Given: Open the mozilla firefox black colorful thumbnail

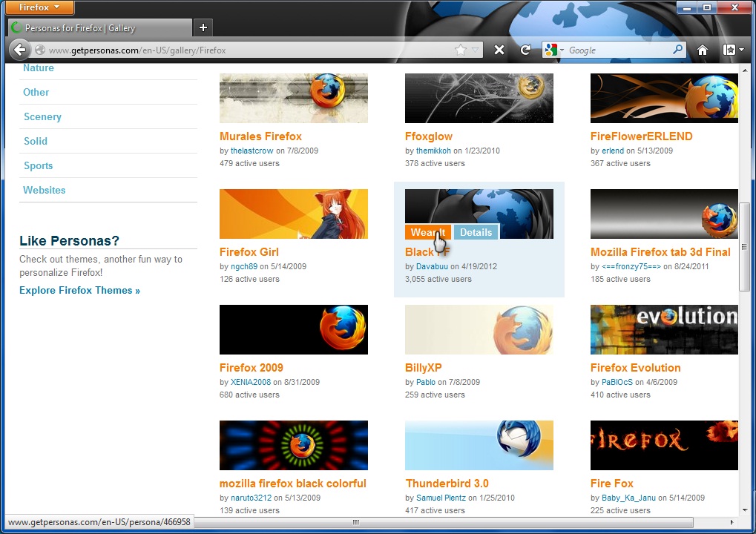Looking at the screenshot, I should click(x=294, y=445).
